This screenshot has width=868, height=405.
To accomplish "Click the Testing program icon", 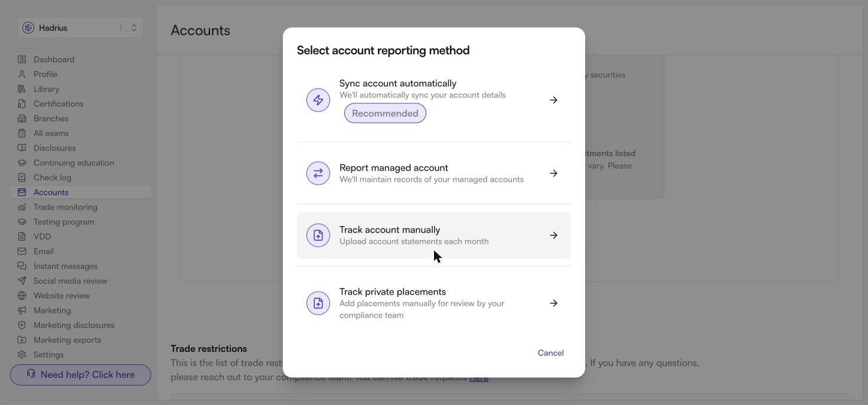I will pos(22,221).
